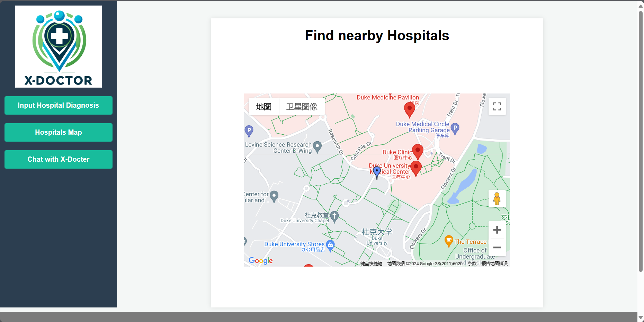Click the Duke University Medical Center red marker
The height and width of the screenshot is (322, 644).
coord(416,168)
